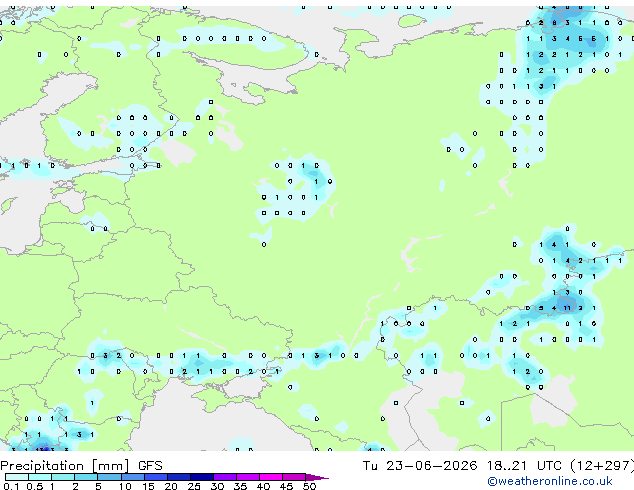Click the 45–50 mm legend swatch
The height and width of the screenshot is (490, 634).
[x=294, y=477]
